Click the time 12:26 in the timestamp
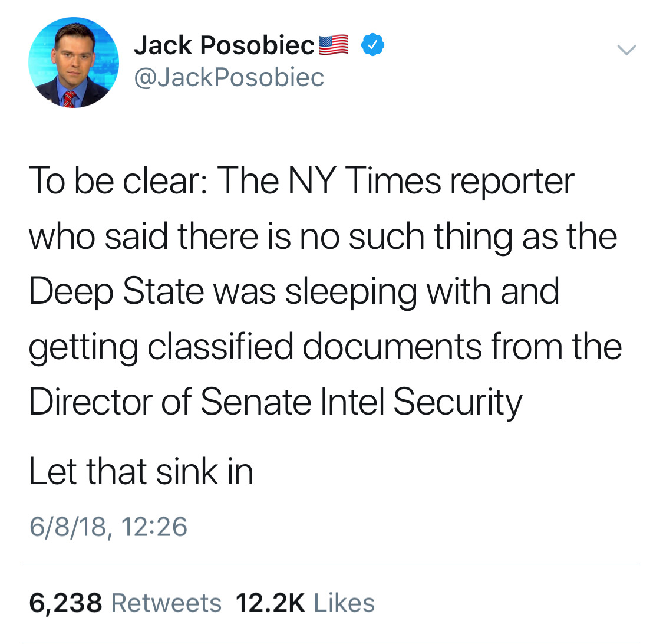 154,527
